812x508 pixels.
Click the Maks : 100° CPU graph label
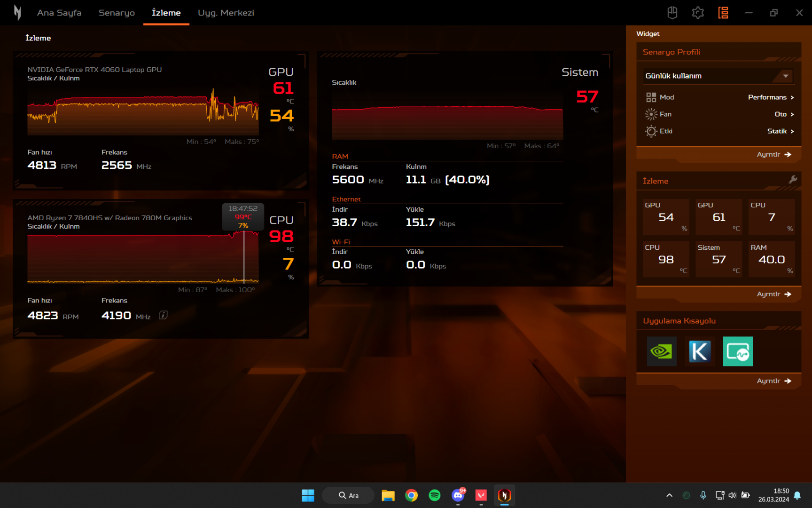tap(235, 290)
